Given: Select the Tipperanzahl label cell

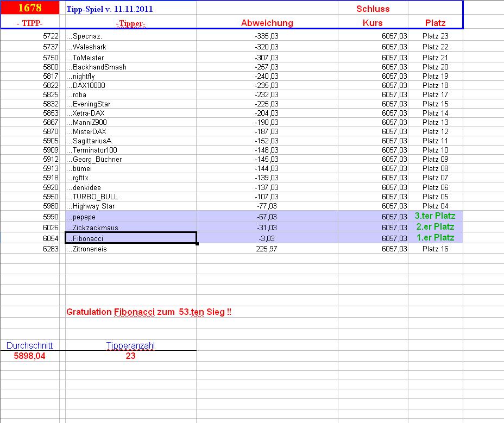Looking at the screenshot, I should click(131, 345).
